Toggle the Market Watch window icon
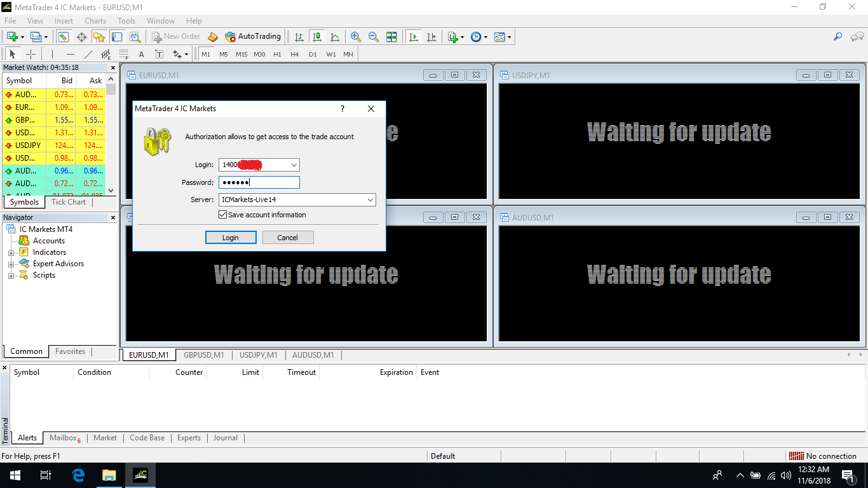Image resolution: width=868 pixels, height=488 pixels. click(64, 37)
